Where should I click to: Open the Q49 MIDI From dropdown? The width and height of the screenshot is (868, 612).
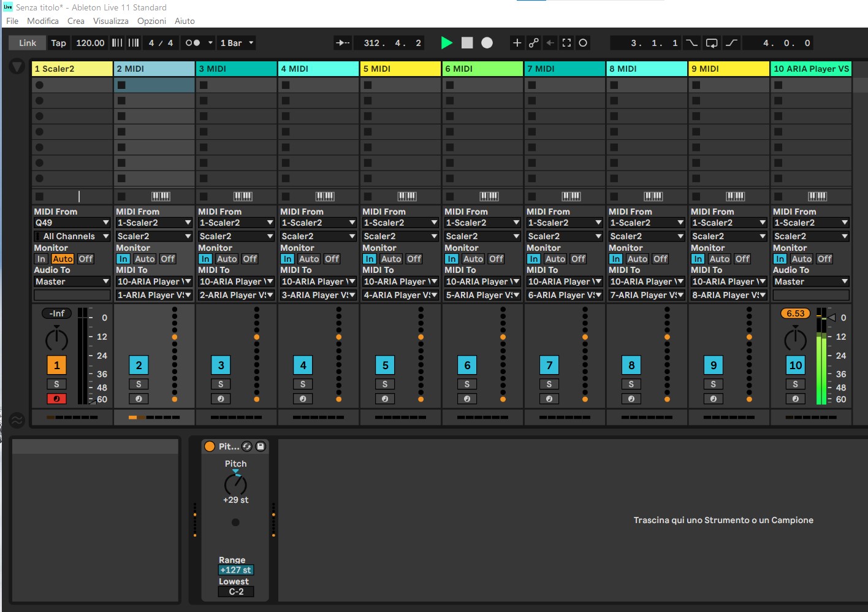pyautogui.click(x=72, y=223)
